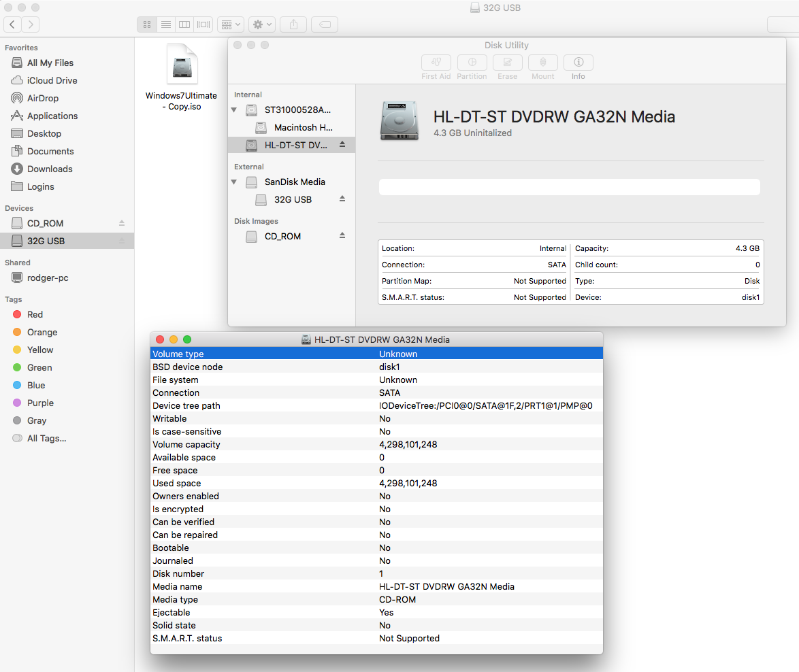Eject 32G USB in Disk Utility sidebar
The width and height of the screenshot is (799, 672).
point(342,199)
